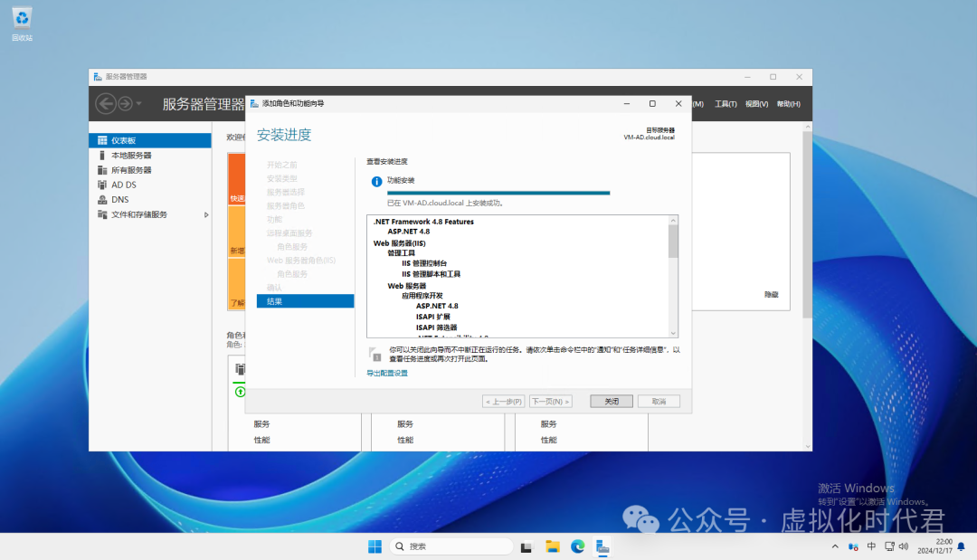
Task: Click the taskbar search box
Action: tap(452, 546)
